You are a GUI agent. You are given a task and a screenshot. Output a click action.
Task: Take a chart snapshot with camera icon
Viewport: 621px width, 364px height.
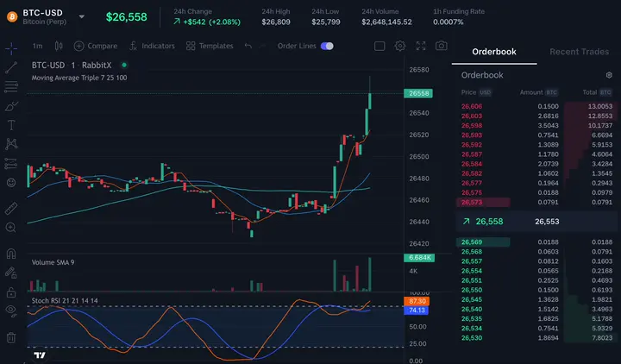[442, 46]
